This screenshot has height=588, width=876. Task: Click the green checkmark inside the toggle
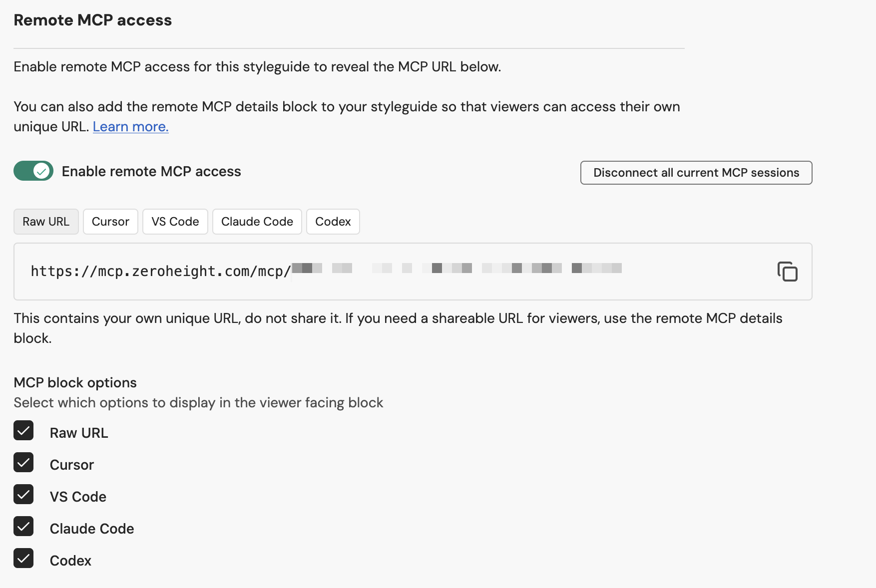(41, 171)
